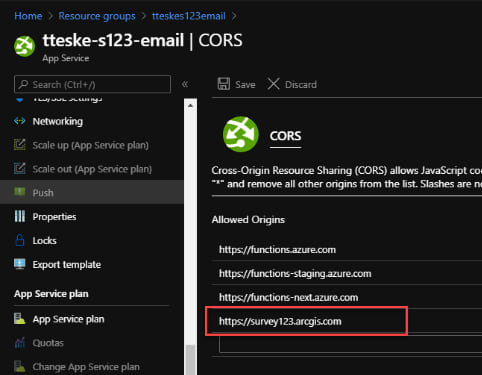Open Scale up (App Service plan)
Screen dimensions: 482x375
pyautogui.click(x=91, y=145)
